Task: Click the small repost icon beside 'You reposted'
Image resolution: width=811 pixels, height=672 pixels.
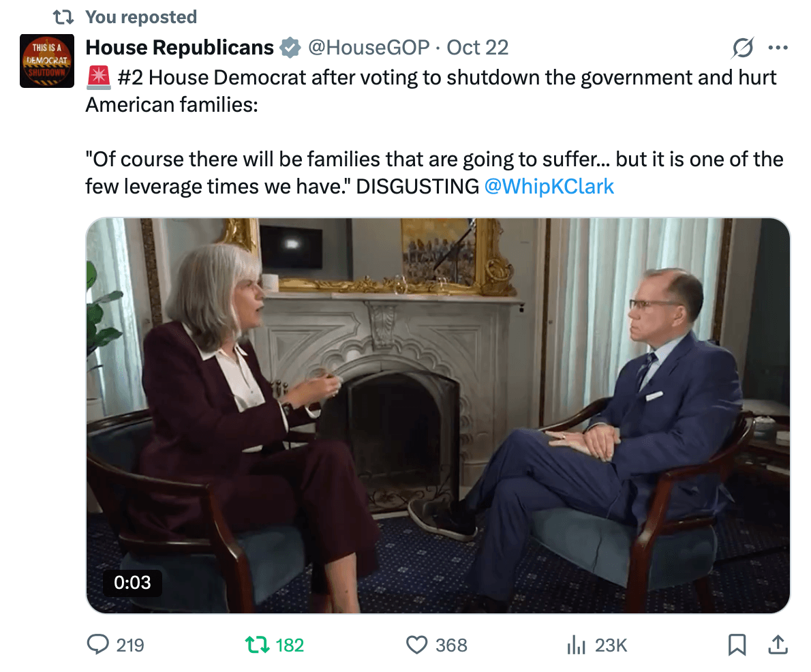Action: [63, 17]
